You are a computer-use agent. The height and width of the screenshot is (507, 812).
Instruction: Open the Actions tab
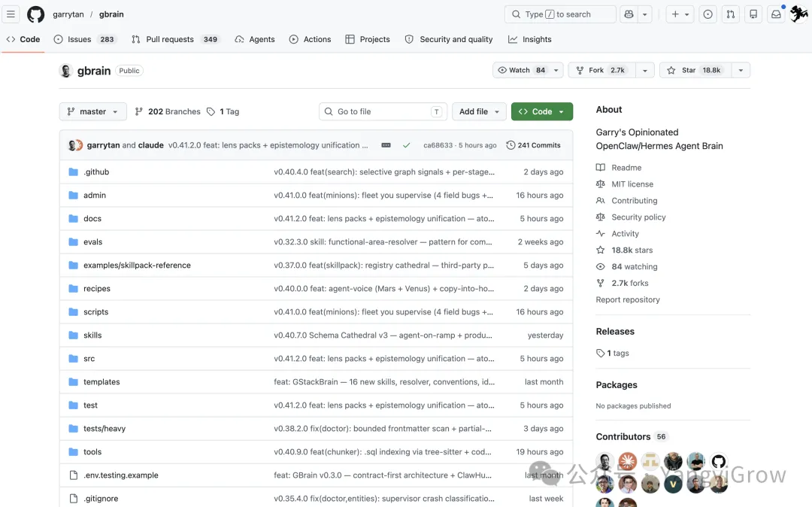pyautogui.click(x=311, y=39)
